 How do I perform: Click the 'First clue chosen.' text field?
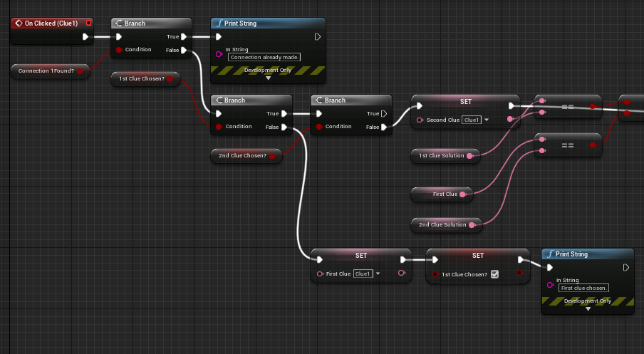(x=583, y=288)
